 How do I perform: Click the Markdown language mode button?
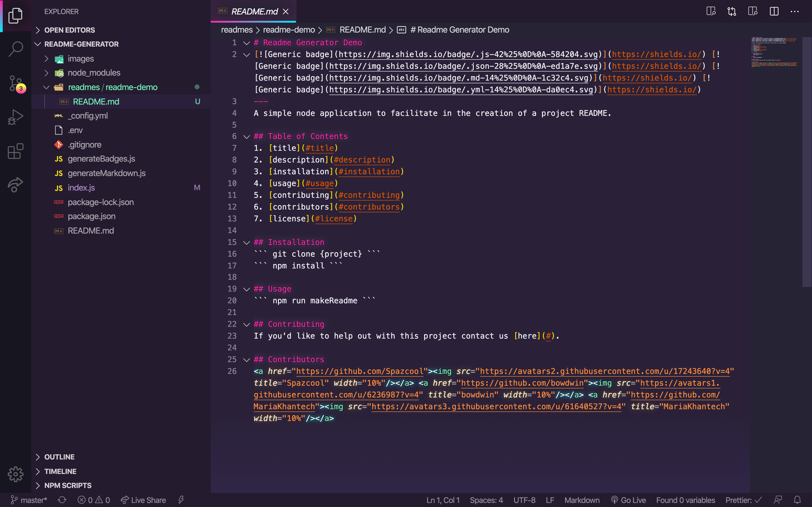point(582,500)
